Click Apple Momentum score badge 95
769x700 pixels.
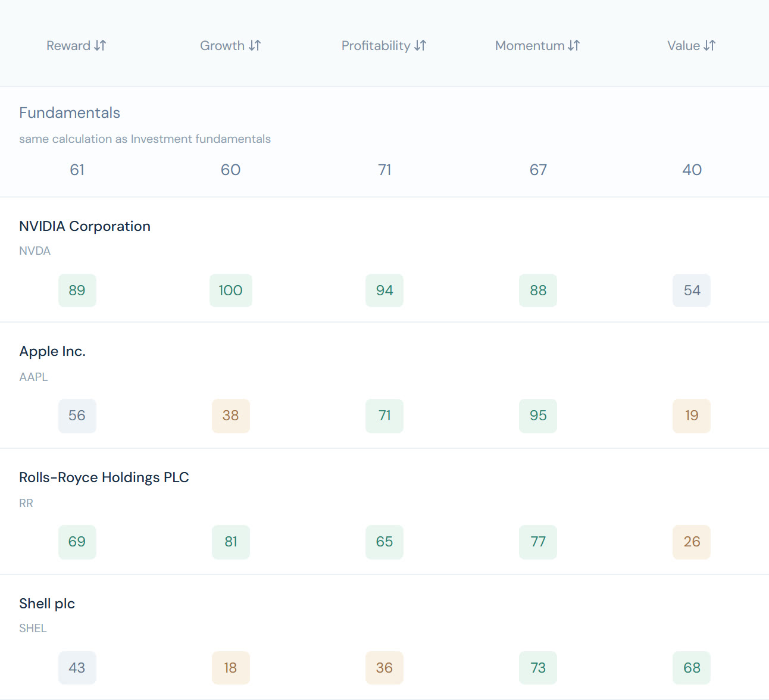point(538,415)
